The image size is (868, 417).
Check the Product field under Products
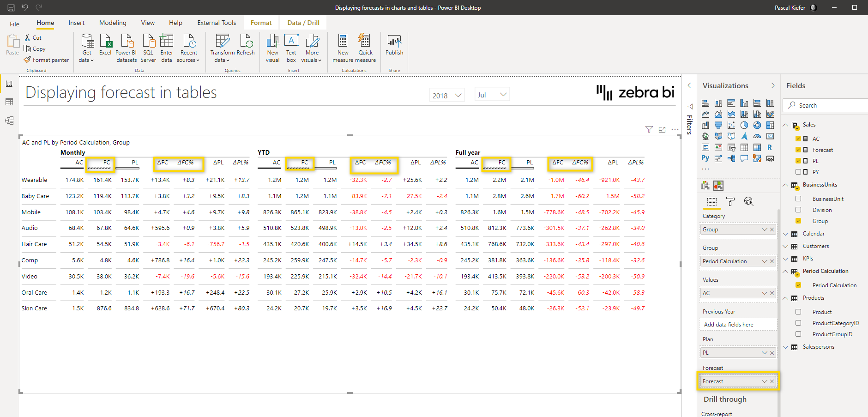pyautogui.click(x=799, y=312)
